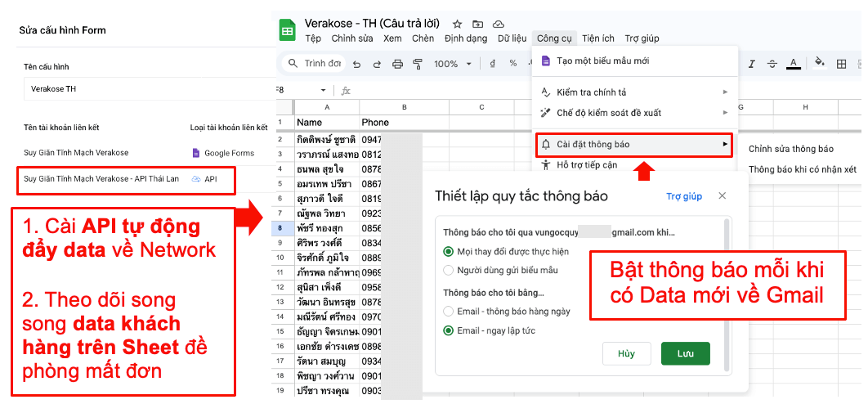Expand Chế độ kiểm soát đề xuất submenu arrow
The image size is (868, 404).
(725, 113)
